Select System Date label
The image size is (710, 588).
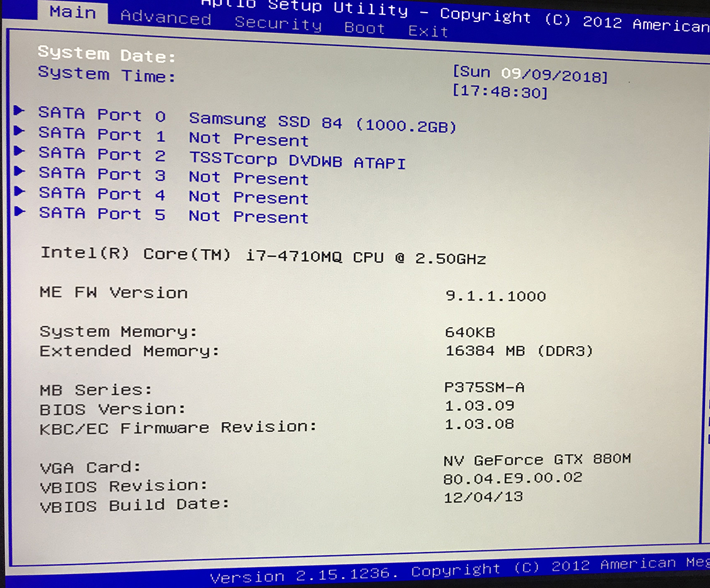point(106,54)
